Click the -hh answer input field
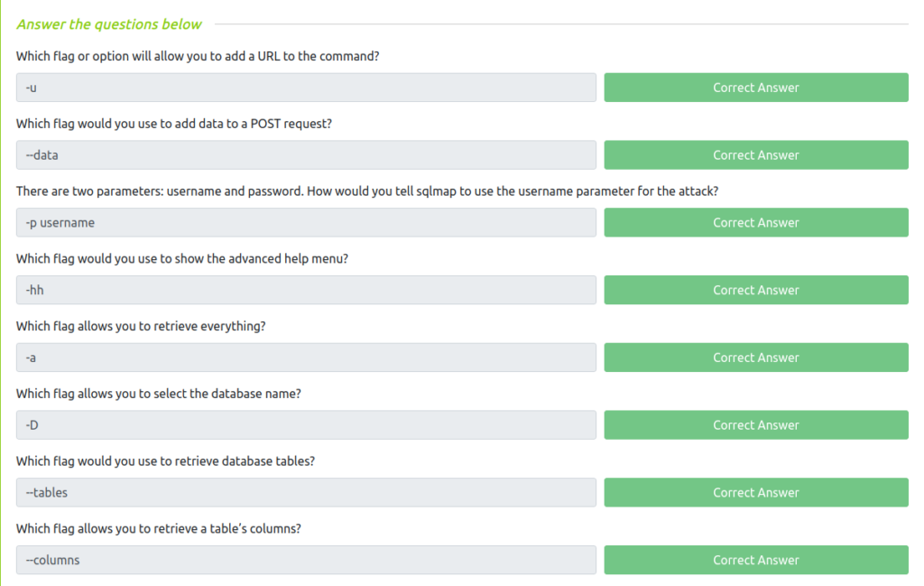 (306, 290)
